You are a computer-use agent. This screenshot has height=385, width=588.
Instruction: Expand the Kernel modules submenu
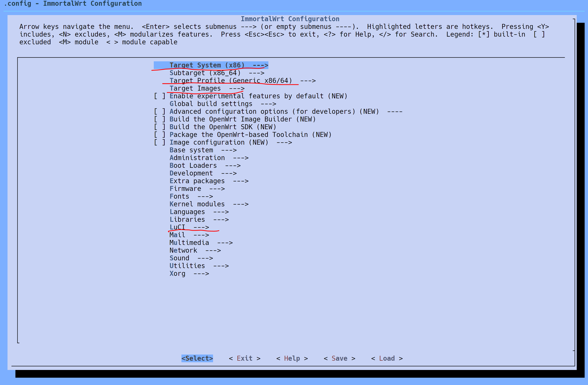[209, 204]
